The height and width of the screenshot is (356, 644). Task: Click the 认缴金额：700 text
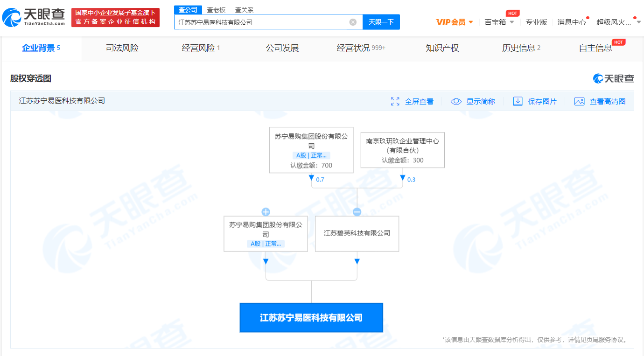pos(311,165)
